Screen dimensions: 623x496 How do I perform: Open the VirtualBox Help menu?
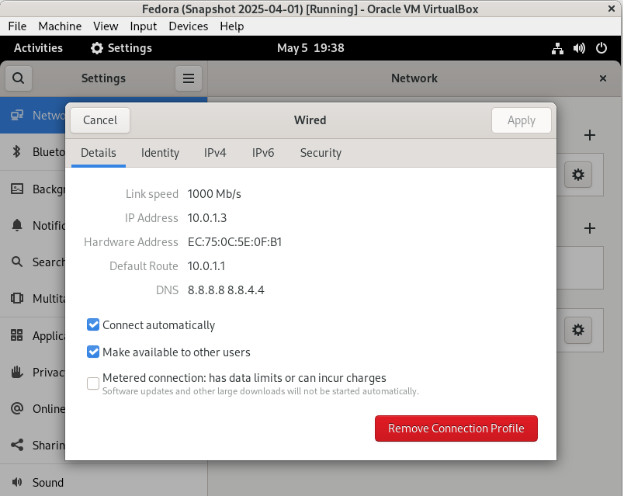click(x=232, y=26)
